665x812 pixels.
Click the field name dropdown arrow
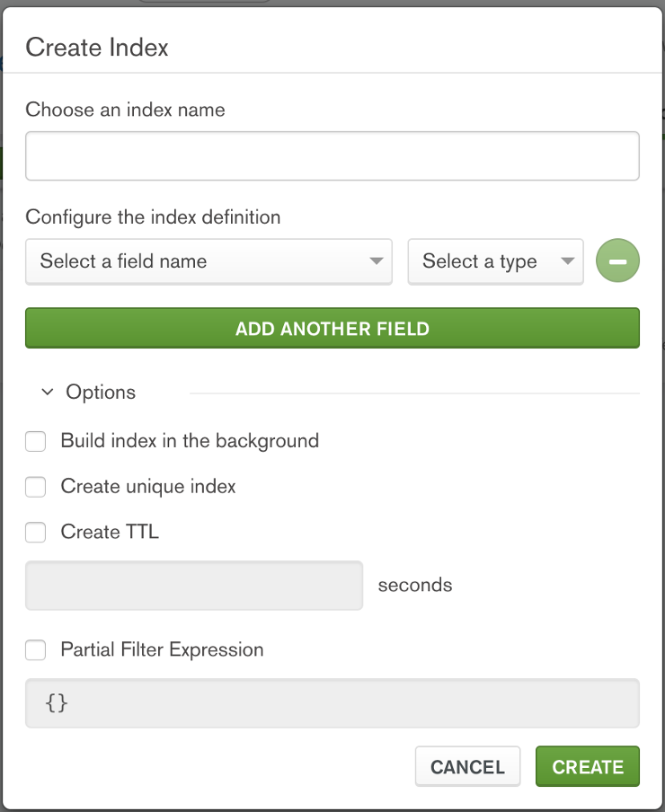pos(377,261)
